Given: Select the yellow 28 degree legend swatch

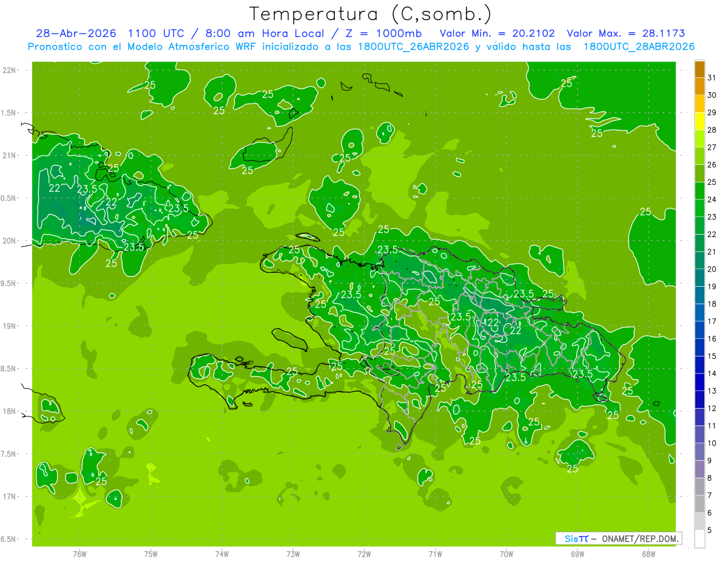Looking at the screenshot, I should [699, 122].
